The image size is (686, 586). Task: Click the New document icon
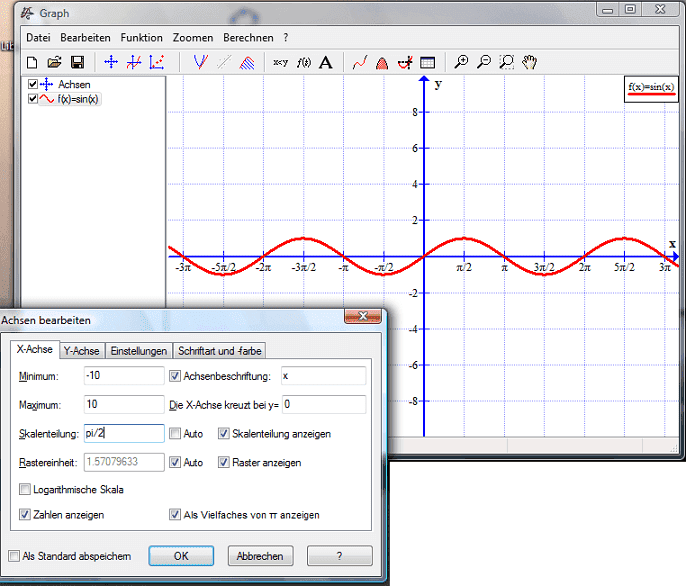point(32,62)
